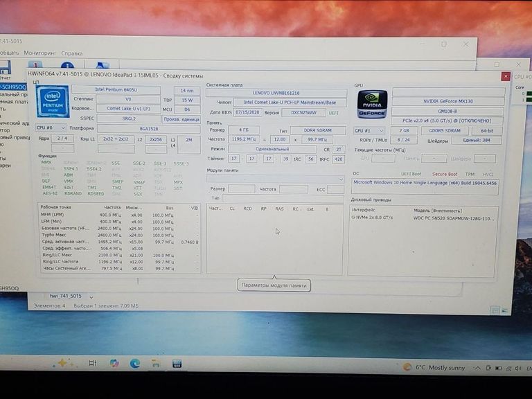Click the Windows 10 Home OS description
Viewport: 532px width, 399px height.
coord(425,183)
